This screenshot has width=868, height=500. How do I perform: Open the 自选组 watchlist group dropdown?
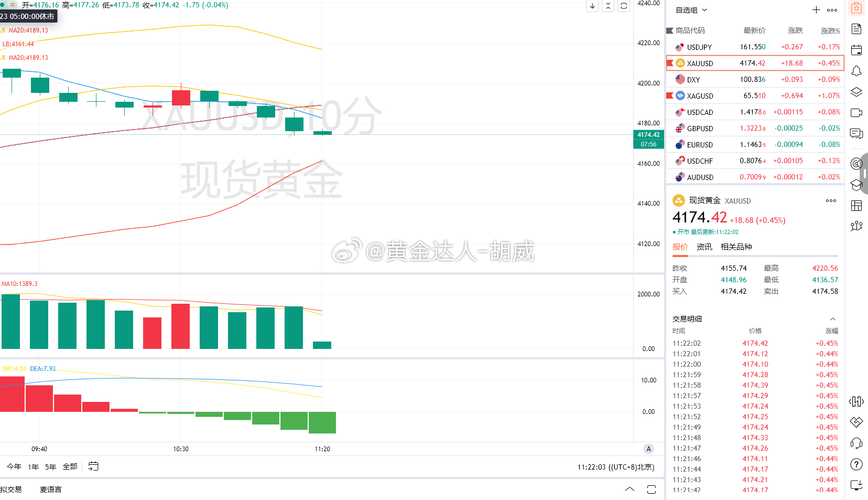[691, 10]
